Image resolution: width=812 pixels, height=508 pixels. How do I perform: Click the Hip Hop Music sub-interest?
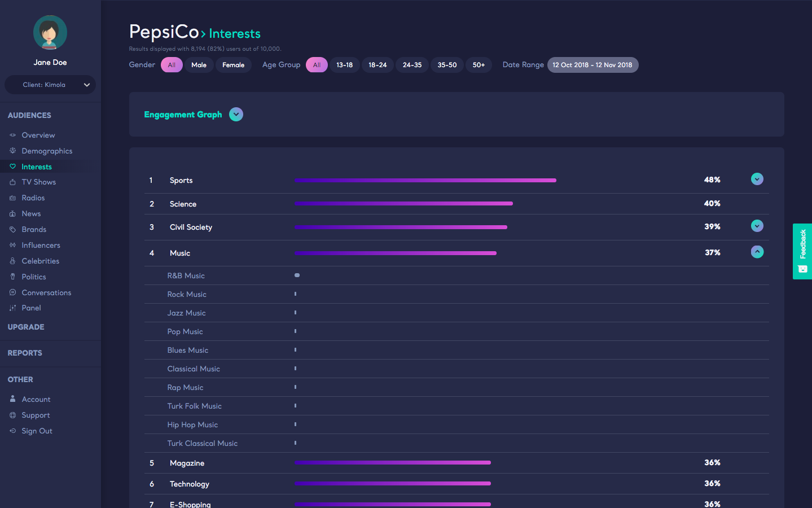tap(192, 424)
